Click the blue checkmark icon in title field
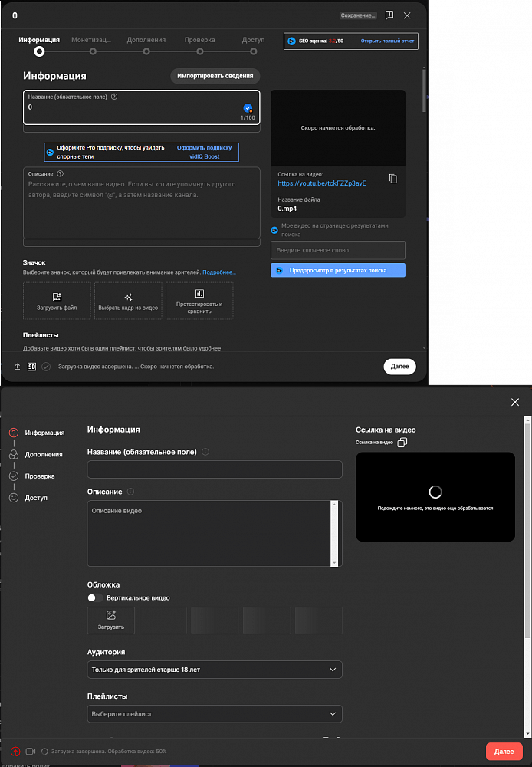 pos(248,108)
